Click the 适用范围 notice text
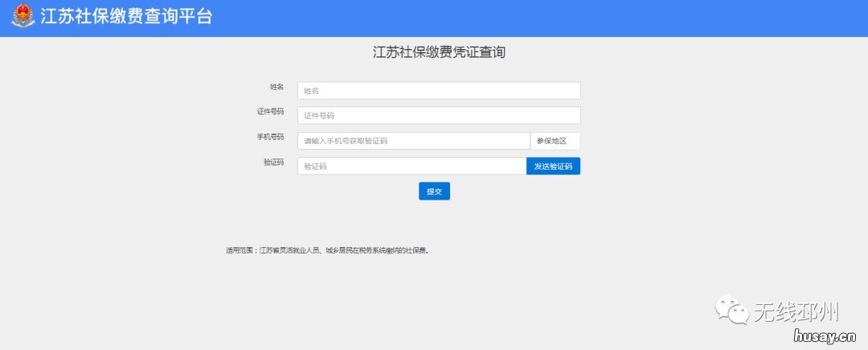 tap(328, 250)
